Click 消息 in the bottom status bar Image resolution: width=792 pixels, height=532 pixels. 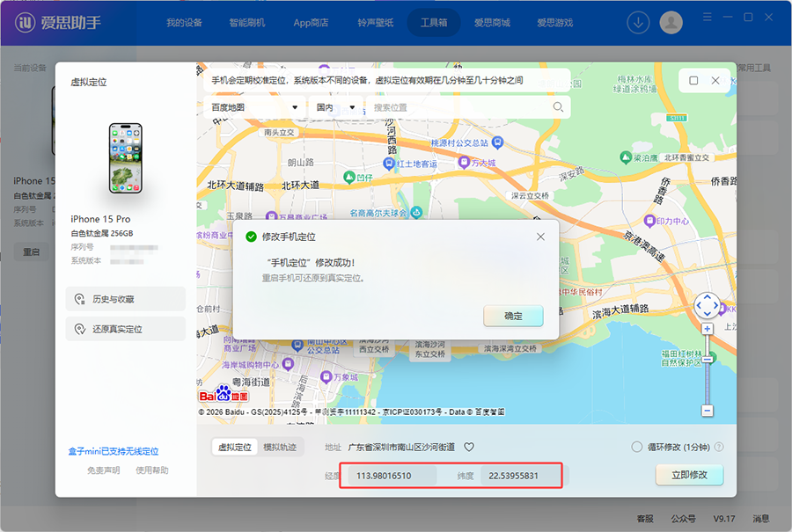point(760,519)
